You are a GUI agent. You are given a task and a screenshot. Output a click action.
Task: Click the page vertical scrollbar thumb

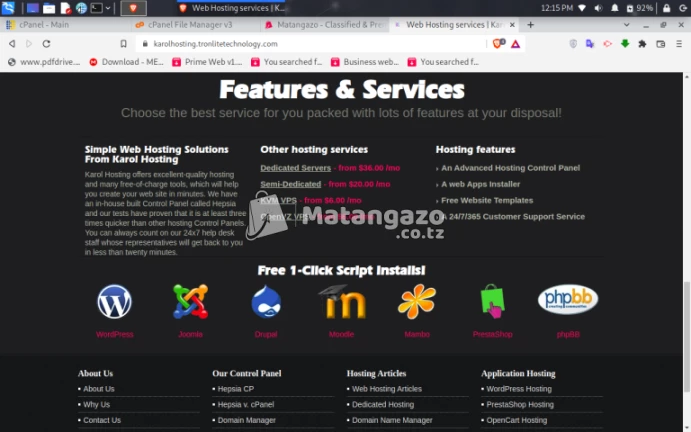coord(687,337)
